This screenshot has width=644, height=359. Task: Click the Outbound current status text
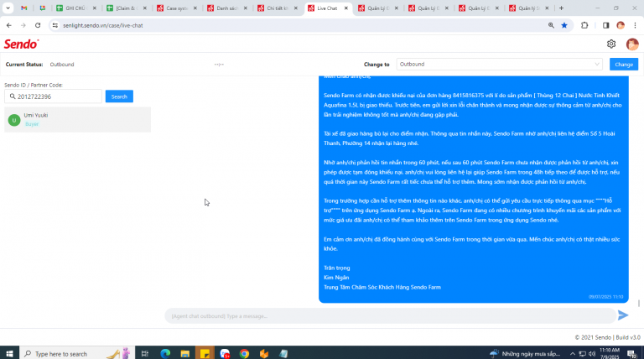pyautogui.click(x=62, y=65)
